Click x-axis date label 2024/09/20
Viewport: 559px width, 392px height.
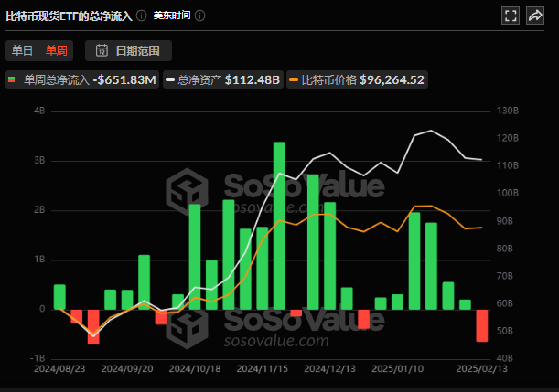(127, 369)
